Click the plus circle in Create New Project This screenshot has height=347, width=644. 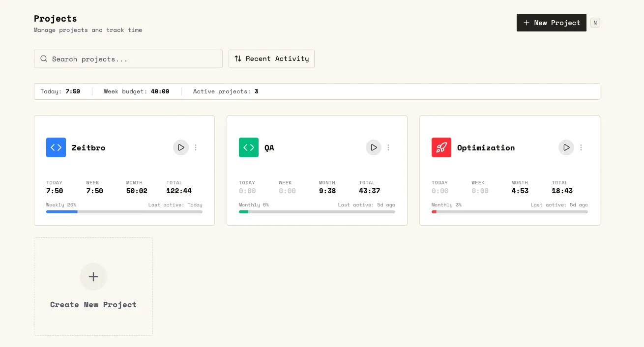coord(93,277)
